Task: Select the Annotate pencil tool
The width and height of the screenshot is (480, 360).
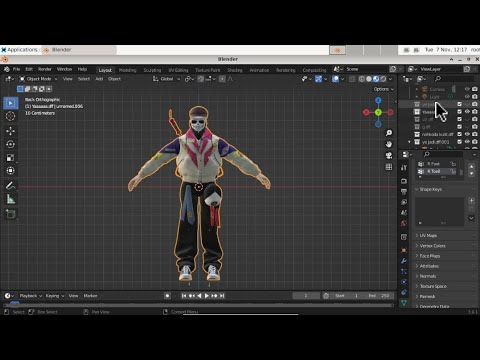Action: (x=11, y=186)
